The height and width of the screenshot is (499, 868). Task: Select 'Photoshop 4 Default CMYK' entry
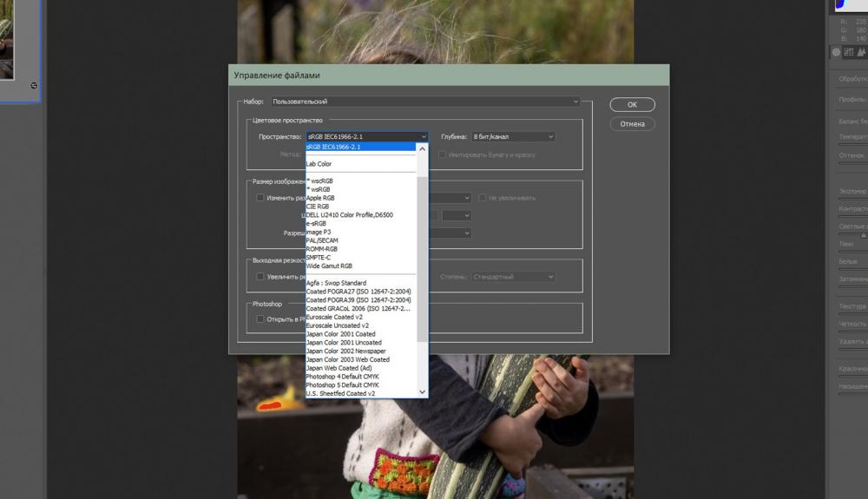point(360,376)
